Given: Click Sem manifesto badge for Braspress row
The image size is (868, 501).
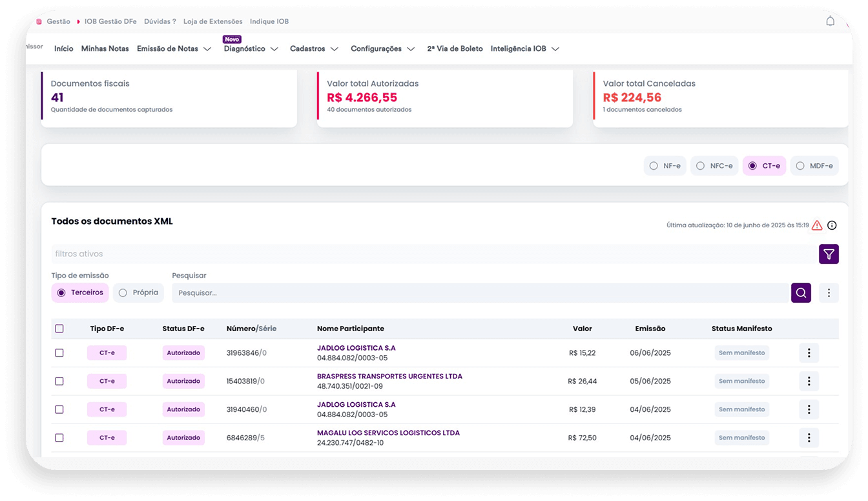Looking at the screenshot, I should coord(741,382).
